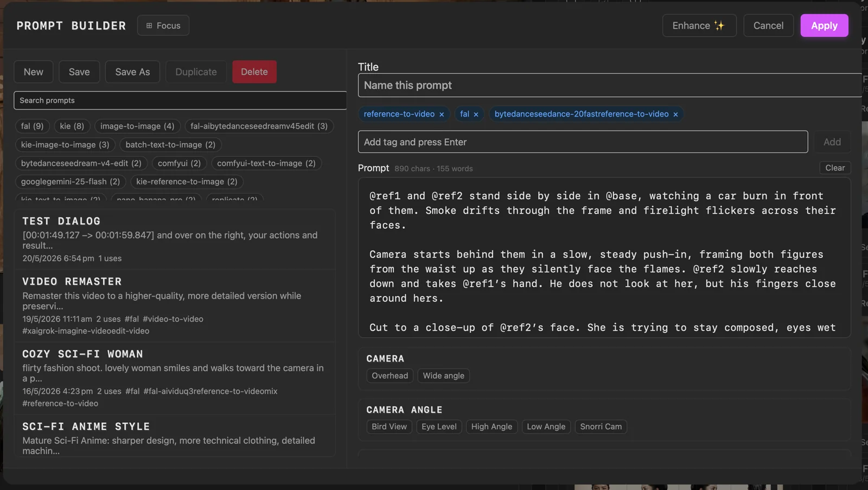Screen dimensions: 868x490
Task: Click the Title 'Name this prompt' field
Action: tap(610, 85)
